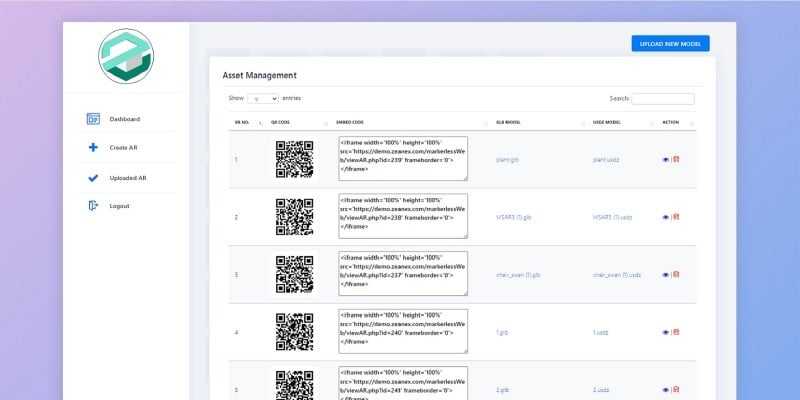
Task: View the plant.glb asset with eye icon
Action: click(x=666, y=159)
